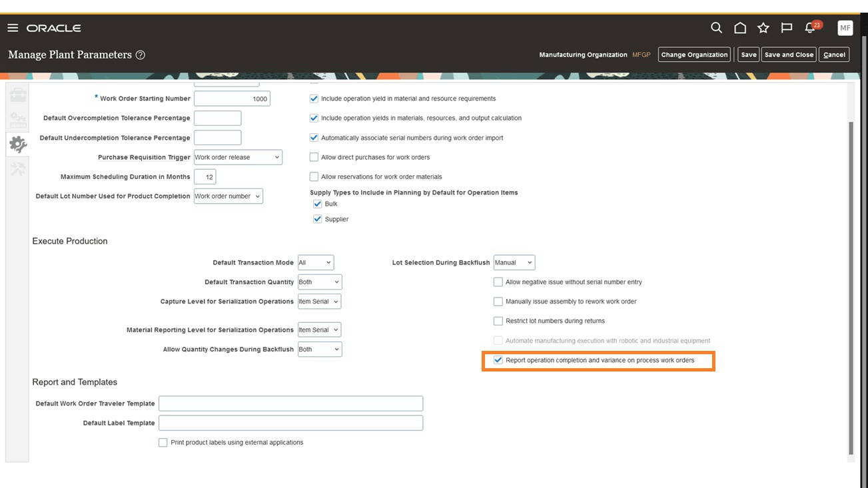
Task: Open the hamburger navigation menu
Action: coord(13,27)
